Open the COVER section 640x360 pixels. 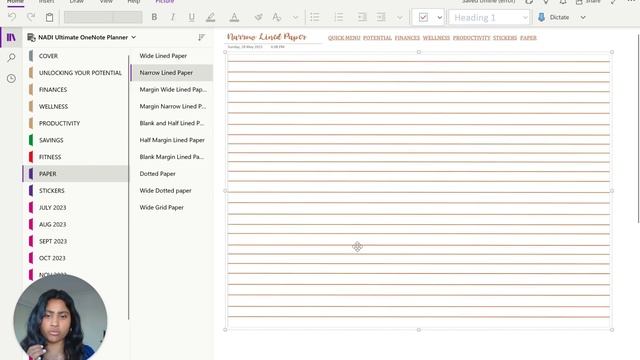[x=76, y=56]
